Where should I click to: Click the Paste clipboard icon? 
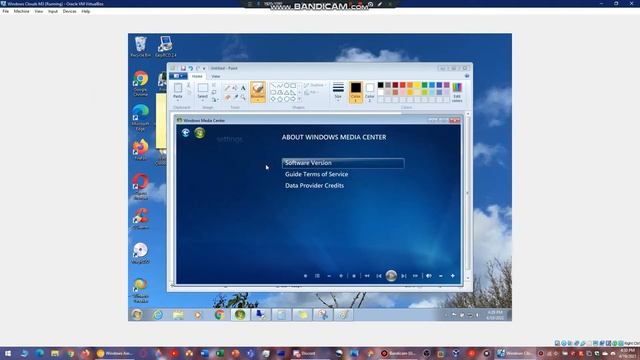(x=178, y=88)
